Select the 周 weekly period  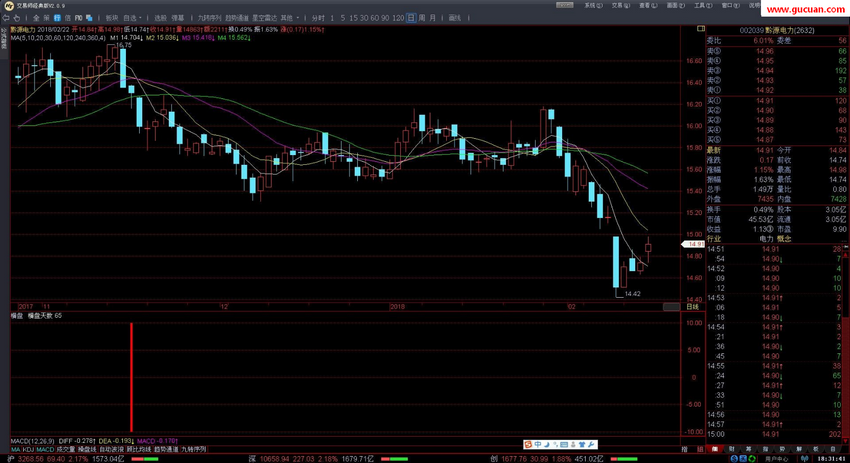[422, 18]
